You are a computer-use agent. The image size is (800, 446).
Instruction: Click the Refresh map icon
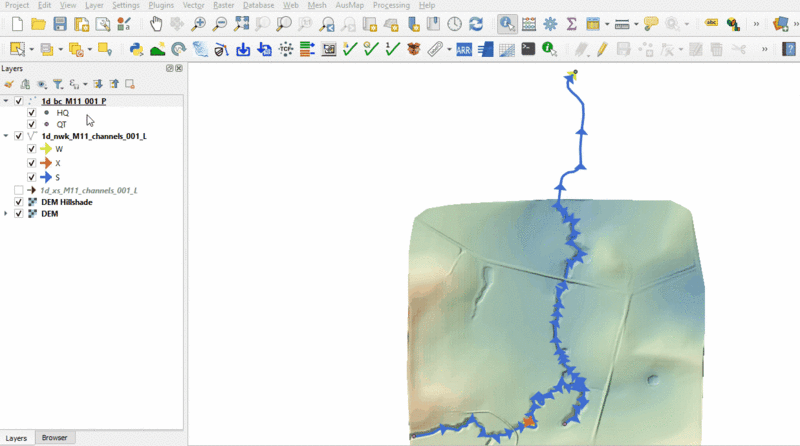click(476, 23)
